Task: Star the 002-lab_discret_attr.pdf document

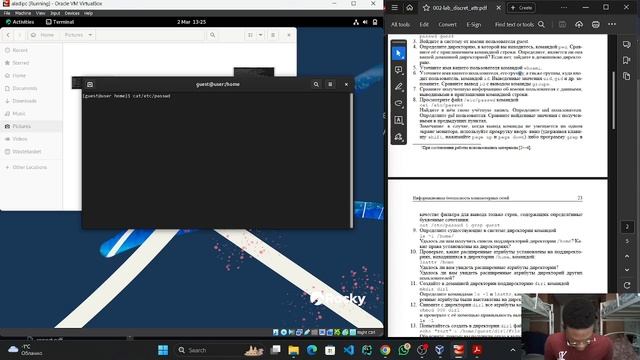Action: pyautogui.click(x=426, y=8)
